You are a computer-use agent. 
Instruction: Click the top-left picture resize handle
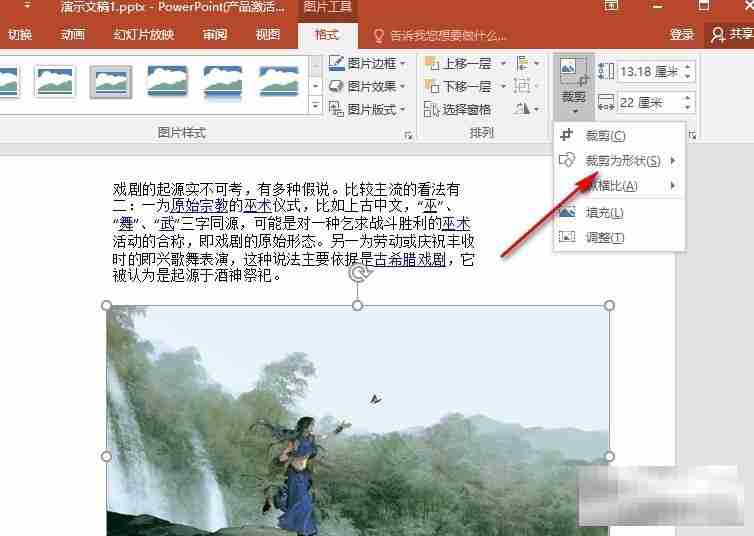click(x=107, y=305)
